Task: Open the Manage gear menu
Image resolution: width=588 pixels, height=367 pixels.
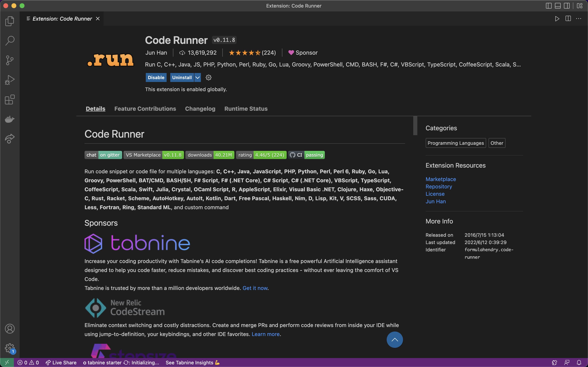Action: [x=10, y=348]
